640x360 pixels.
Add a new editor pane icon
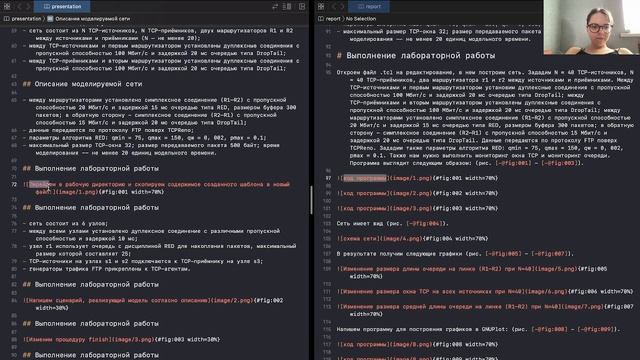click(302, 6)
